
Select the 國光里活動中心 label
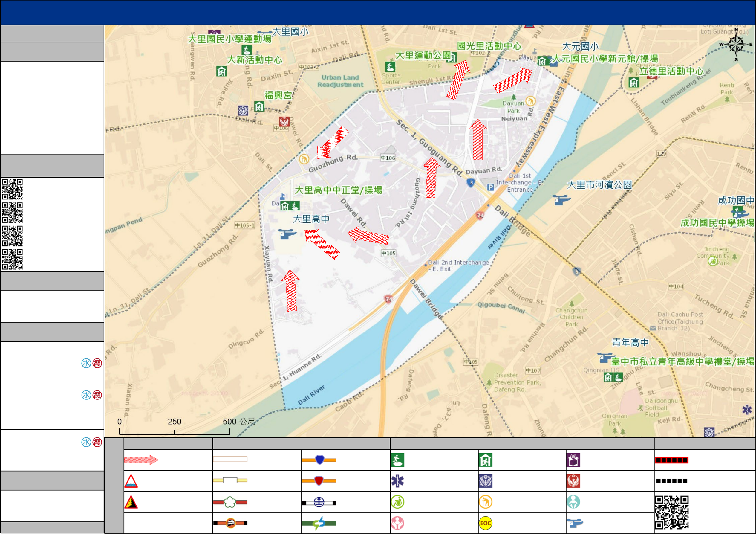489,46
